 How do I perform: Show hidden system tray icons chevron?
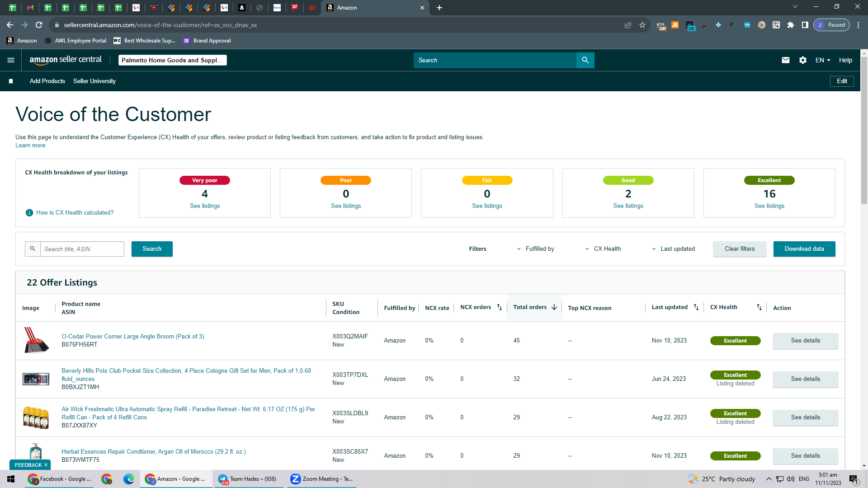coord(769,479)
